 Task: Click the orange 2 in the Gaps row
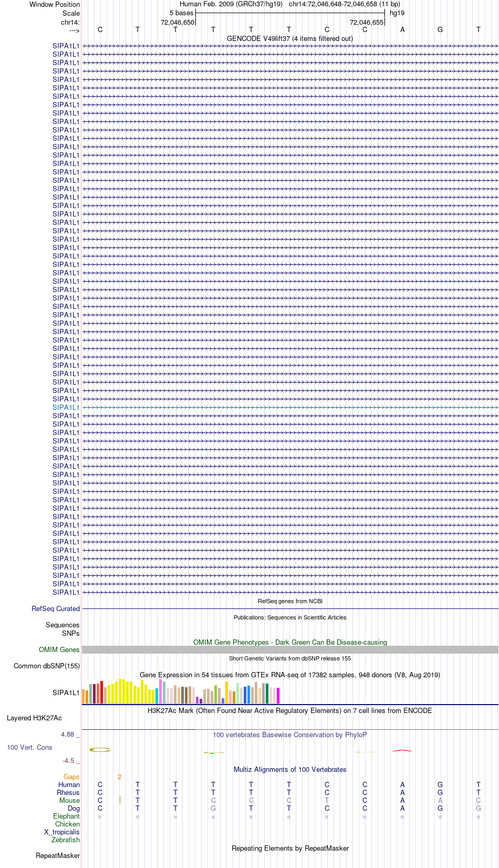pos(119,777)
